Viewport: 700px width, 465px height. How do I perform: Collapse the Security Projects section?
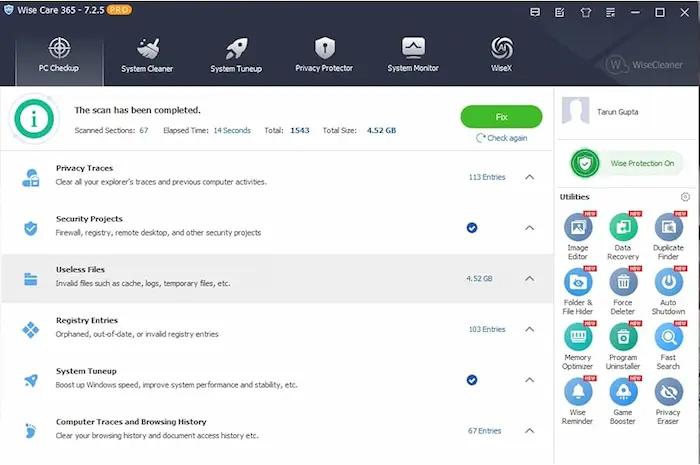[x=529, y=228]
